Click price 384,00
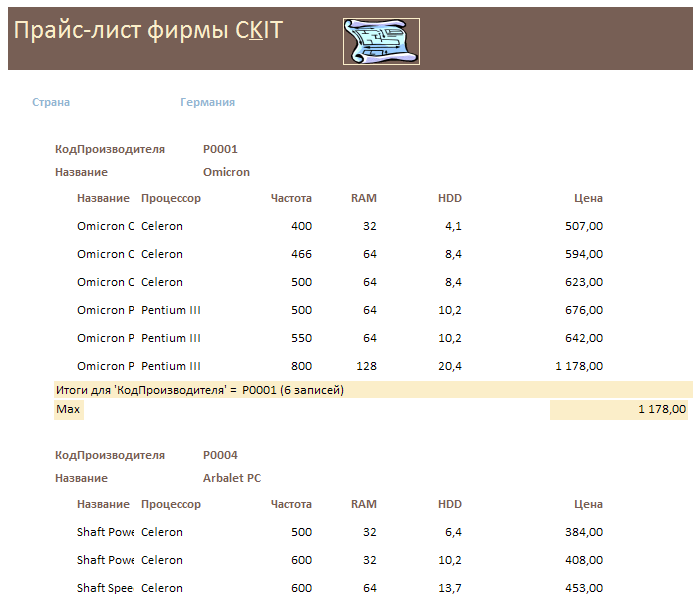 pyautogui.click(x=584, y=532)
